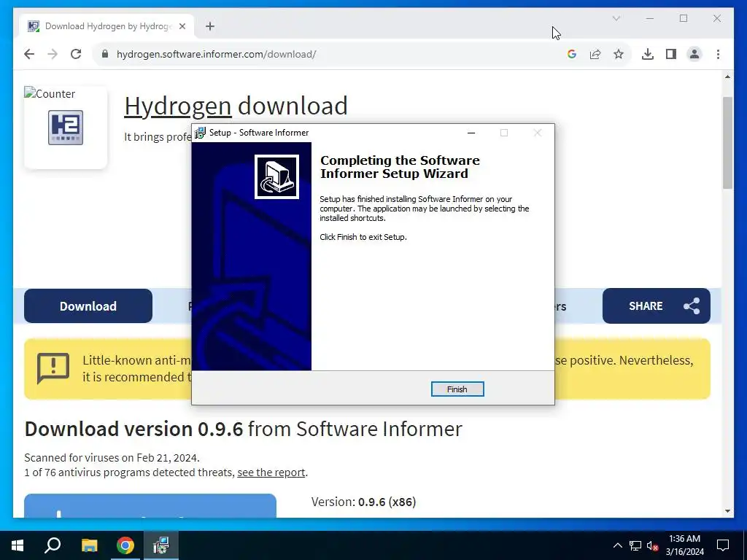The width and height of the screenshot is (747, 560).
Task: Switch to Chrome in the taskbar
Action: 125,545
